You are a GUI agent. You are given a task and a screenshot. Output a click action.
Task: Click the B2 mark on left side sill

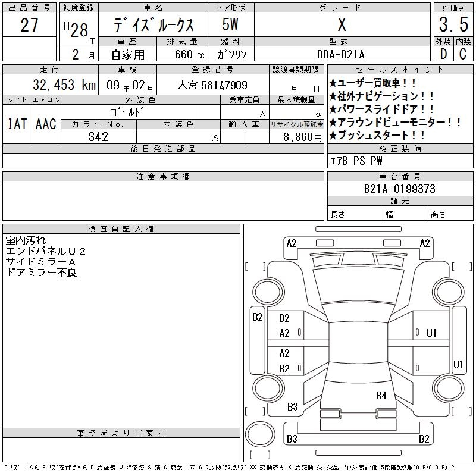click(x=258, y=317)
